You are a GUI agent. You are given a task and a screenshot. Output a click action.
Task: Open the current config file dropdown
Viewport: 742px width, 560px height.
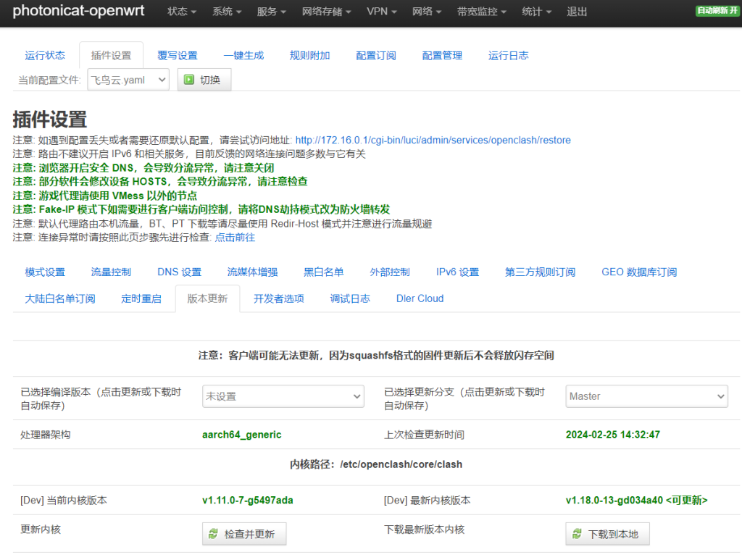coord(128,80)
